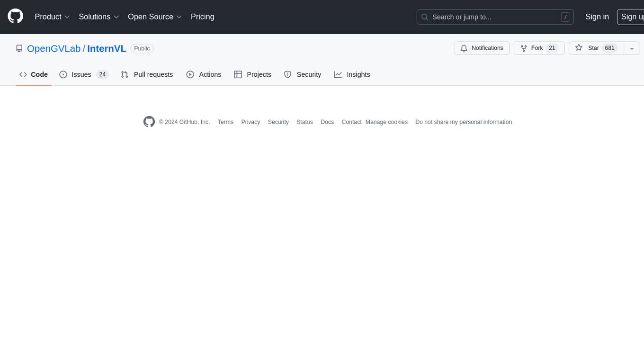644x362 pixels.
Task: Switch to the Code tab
Action: 34,74
